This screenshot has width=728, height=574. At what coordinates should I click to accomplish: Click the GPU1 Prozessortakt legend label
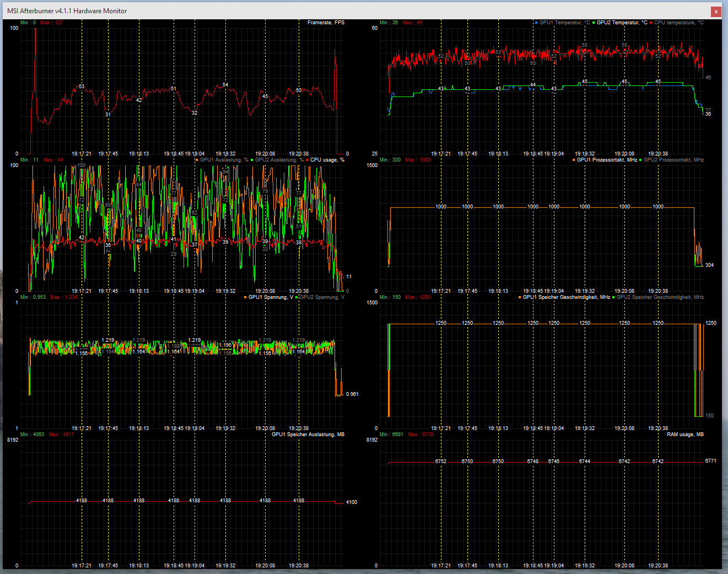pos(607,160)
